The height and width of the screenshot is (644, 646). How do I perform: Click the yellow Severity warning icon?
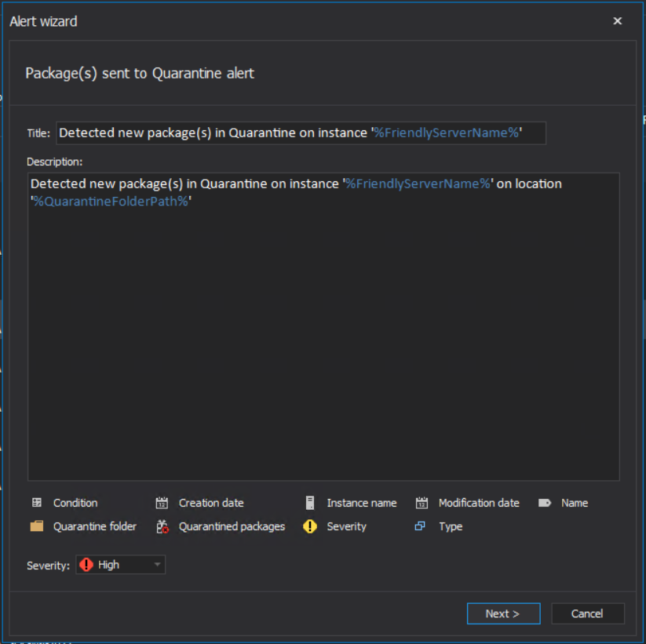[310, 526]
